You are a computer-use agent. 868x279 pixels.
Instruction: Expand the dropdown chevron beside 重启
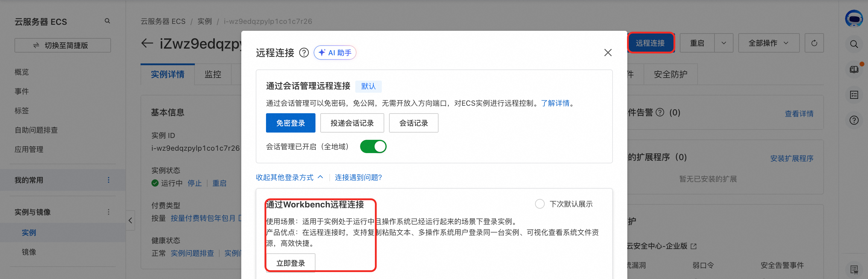coord(724,43)
